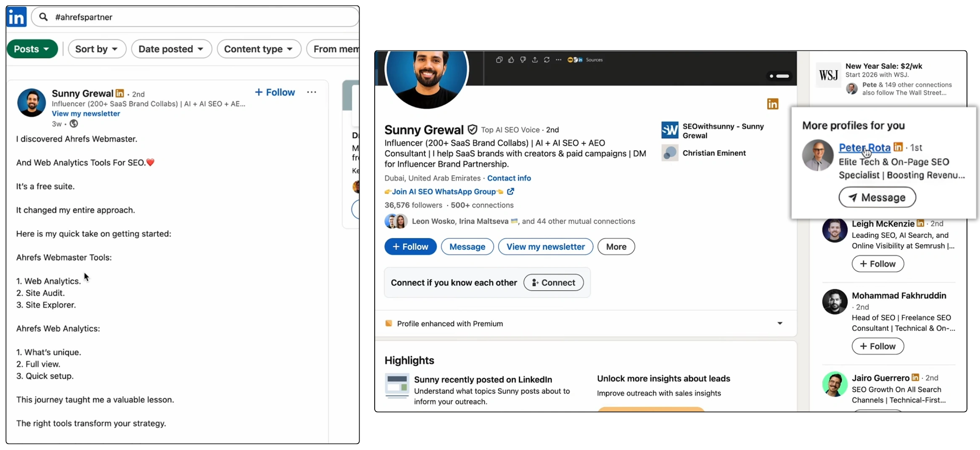Click the verification shield beside Sunny Grewal
Screen dimensions: 980x450
tap(472, 129)
